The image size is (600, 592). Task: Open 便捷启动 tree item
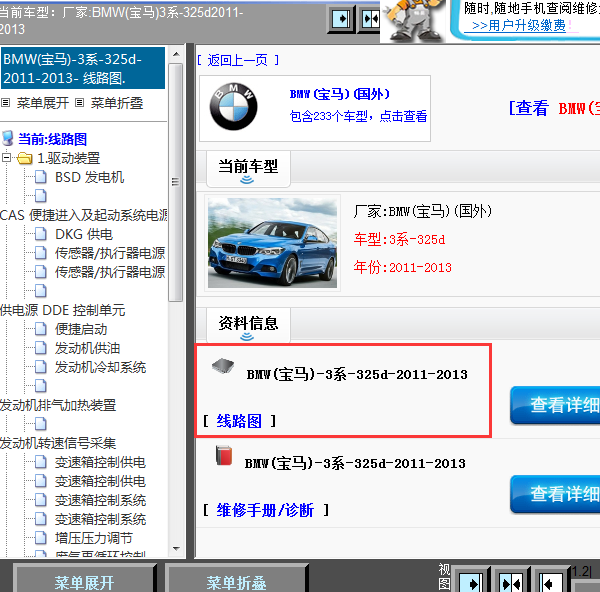(x=81, y=329)
